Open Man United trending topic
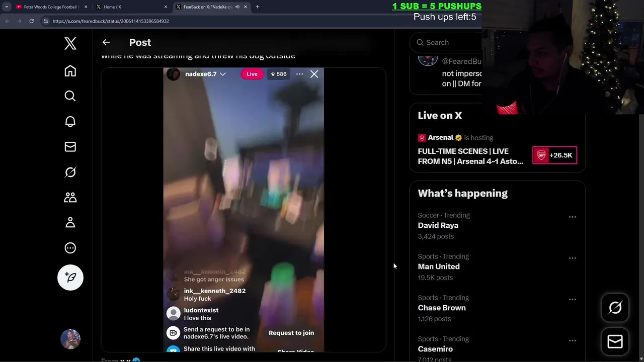The image size is (644, 362). click(x=439, y=266)
